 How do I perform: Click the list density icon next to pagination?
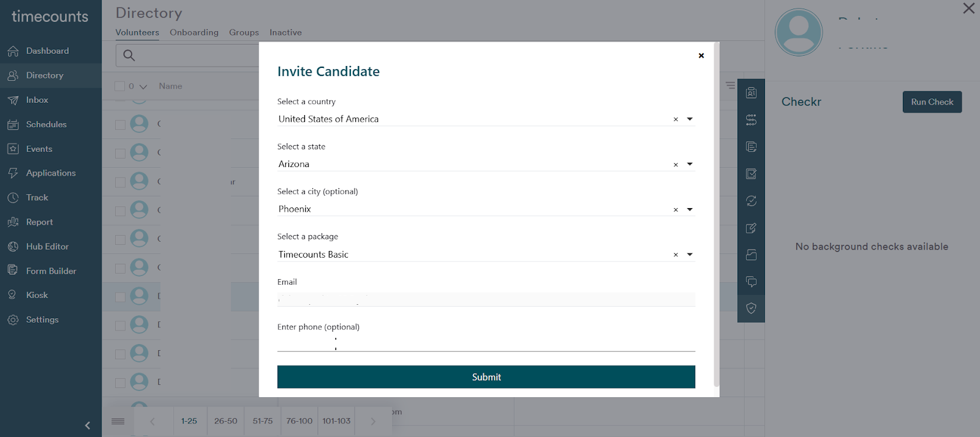click(118, 421)
